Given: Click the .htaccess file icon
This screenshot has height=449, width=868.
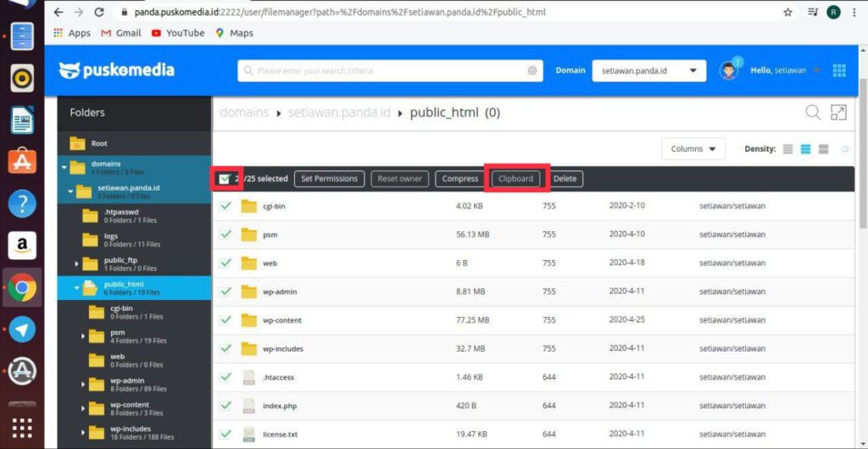Looking at the screenshot, I should (x=249, y=377).
